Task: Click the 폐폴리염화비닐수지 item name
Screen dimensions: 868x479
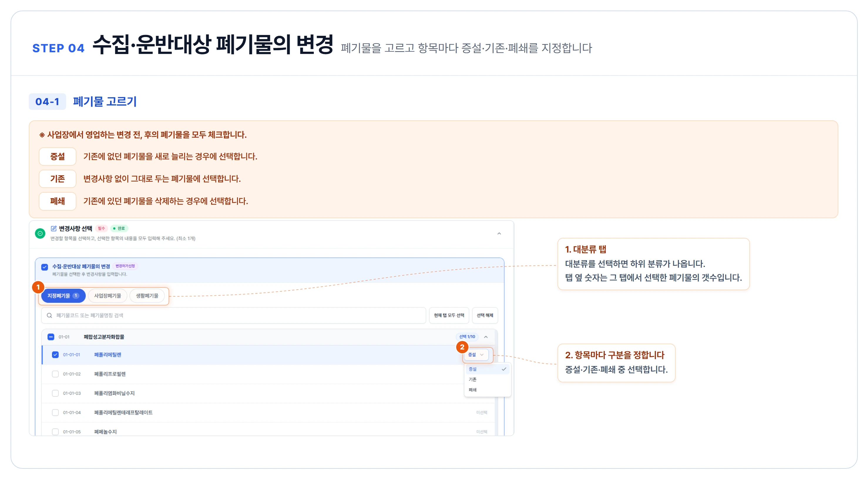Action: (114, 393)
